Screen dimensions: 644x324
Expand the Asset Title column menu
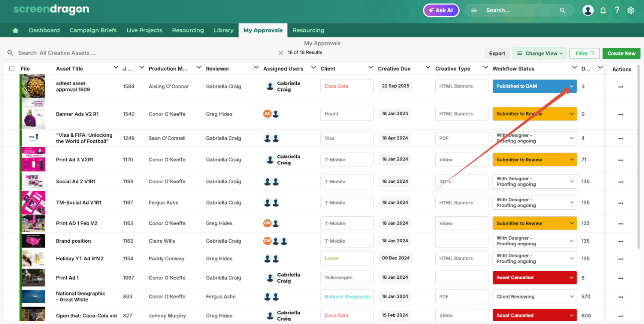coord(116,68)
